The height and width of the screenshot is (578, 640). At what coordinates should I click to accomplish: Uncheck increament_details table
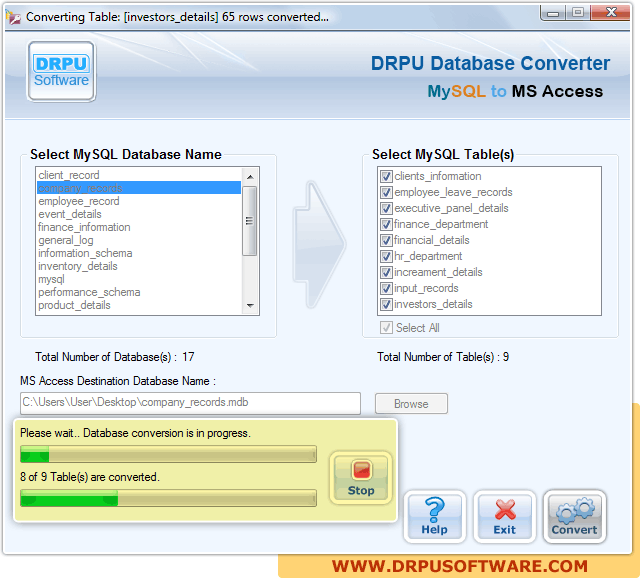click(386, 272)
